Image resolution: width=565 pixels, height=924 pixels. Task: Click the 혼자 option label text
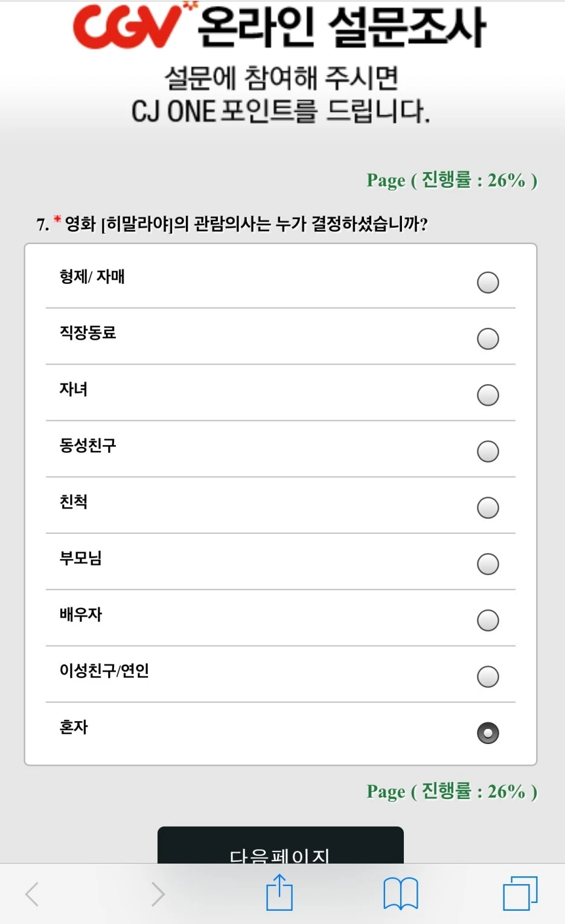74,727
